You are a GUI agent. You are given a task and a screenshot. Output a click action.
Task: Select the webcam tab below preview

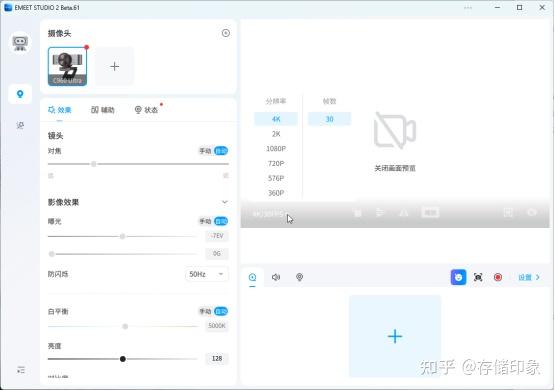(x=299, y=277)
